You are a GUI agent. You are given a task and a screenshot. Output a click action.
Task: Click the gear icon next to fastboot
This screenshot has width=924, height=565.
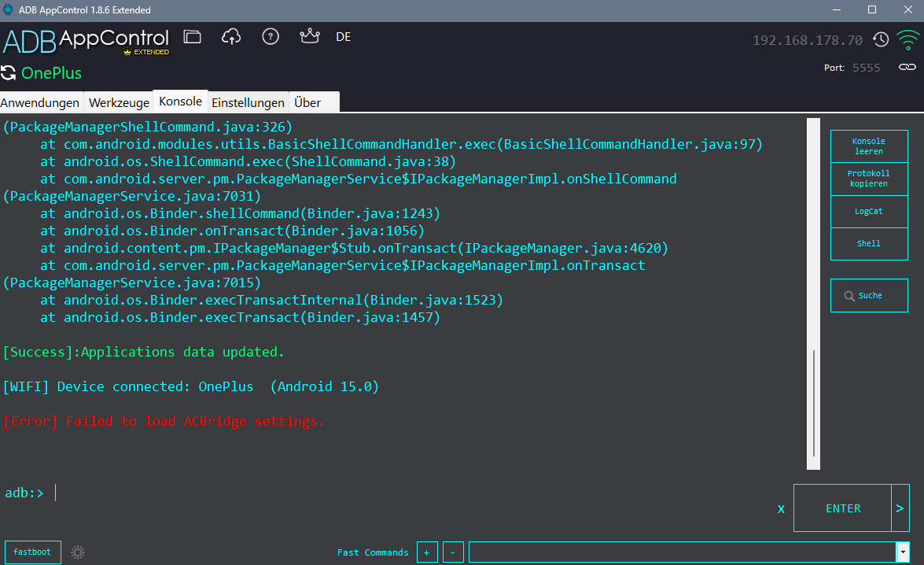coord(78,552)
